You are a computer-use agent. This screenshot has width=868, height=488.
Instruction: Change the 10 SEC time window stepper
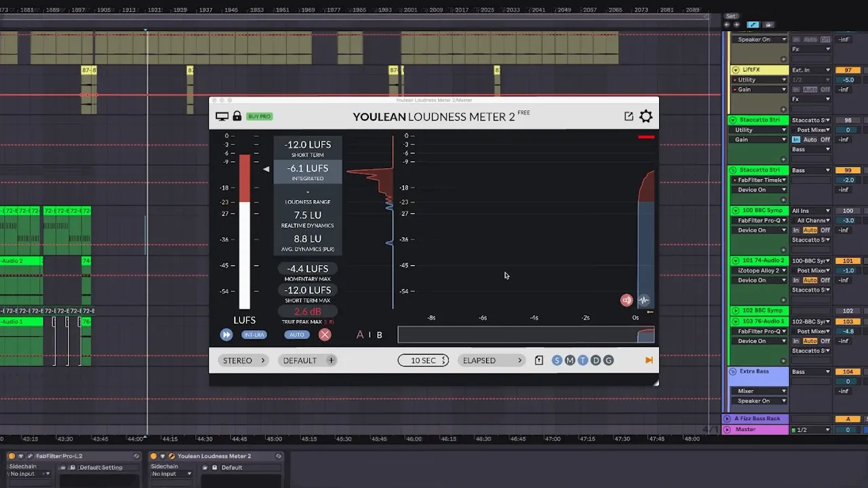pyautogui.click(x=424, y=361)
